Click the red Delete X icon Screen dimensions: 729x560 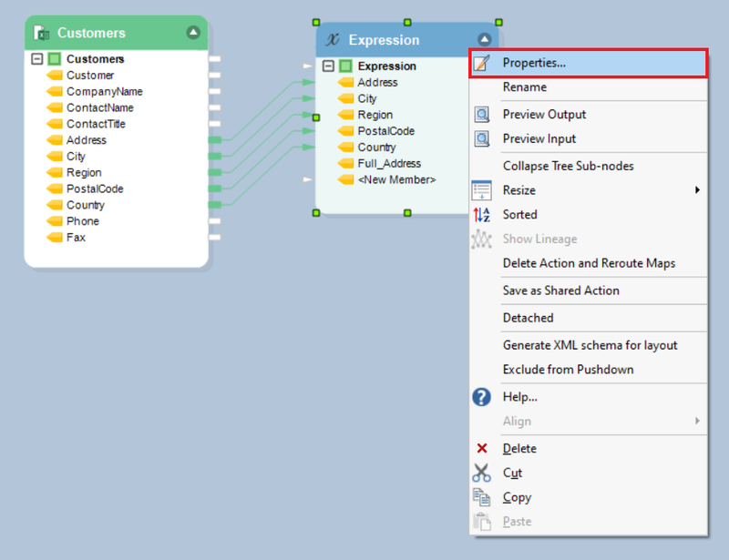click(x=482, y=449)
